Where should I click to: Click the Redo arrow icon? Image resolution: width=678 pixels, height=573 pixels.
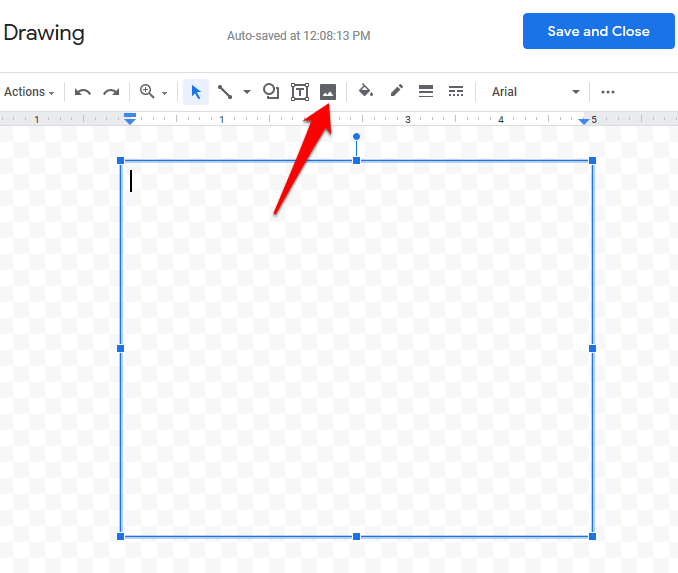click(111, 92)
